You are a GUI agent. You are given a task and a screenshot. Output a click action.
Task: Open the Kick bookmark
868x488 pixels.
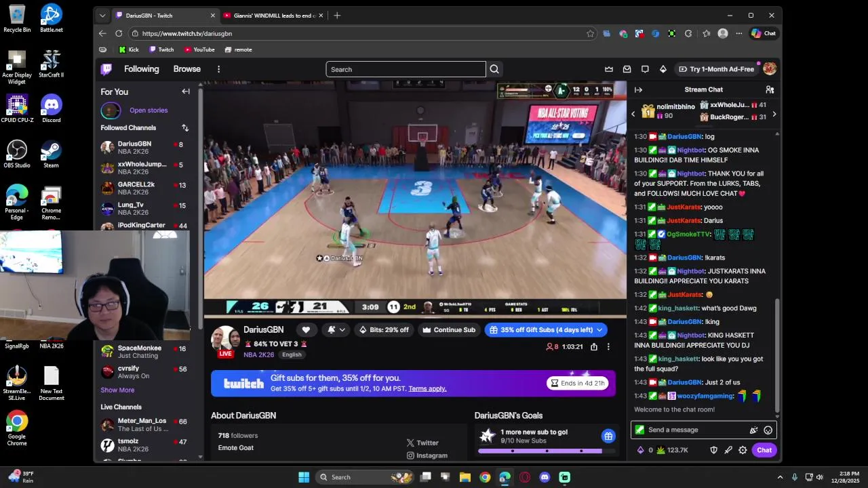[x=129, y=49]
